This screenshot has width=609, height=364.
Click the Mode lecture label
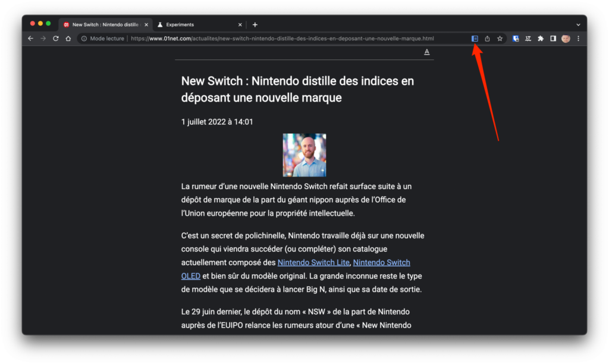[x=107, y=39]
